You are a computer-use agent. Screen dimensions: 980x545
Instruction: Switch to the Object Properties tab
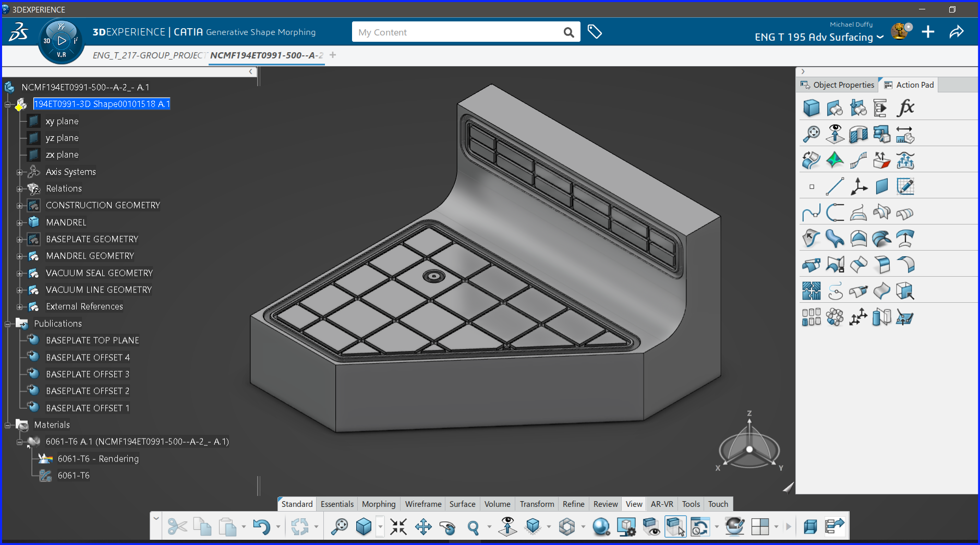[838, 85]
